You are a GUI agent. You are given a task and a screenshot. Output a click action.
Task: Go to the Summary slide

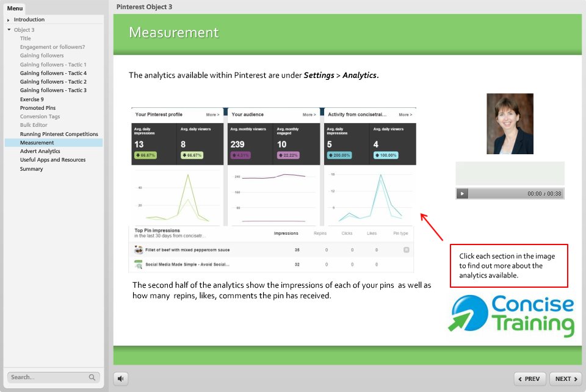31,169
